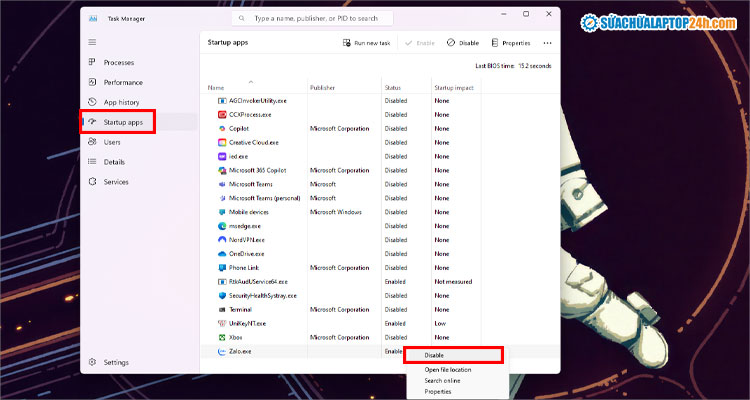Viewport: 750px width, 400px height.
Task: Choose Search online in context menu
Action: (441, 381)
